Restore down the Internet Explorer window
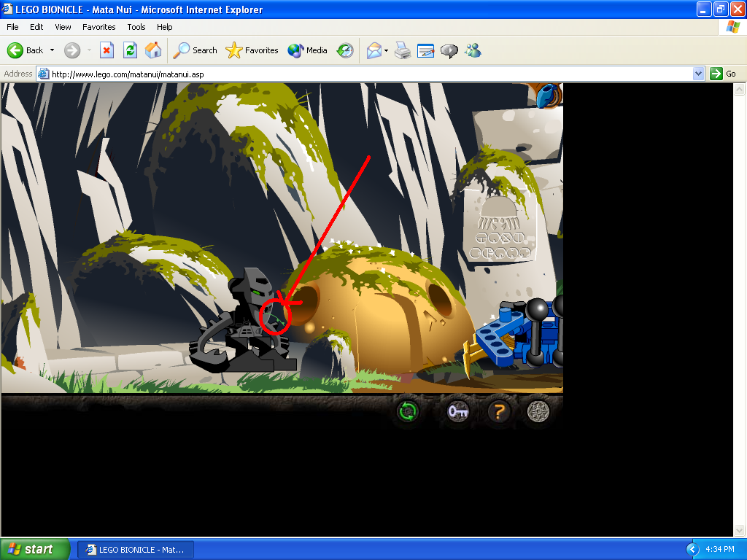747x560 pixels. (x=720, y=9)
